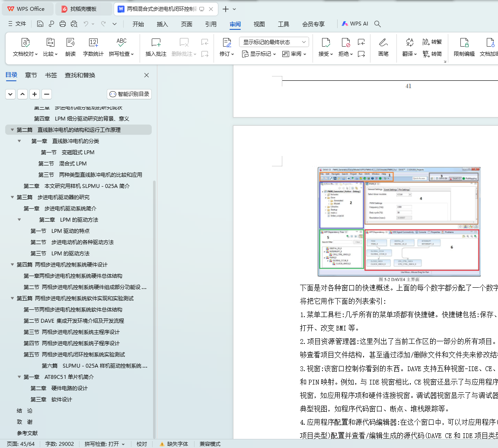Screen dimensions: 498x448
Task: Open the 插入 ribbon tab
Action: pos(162,24)
